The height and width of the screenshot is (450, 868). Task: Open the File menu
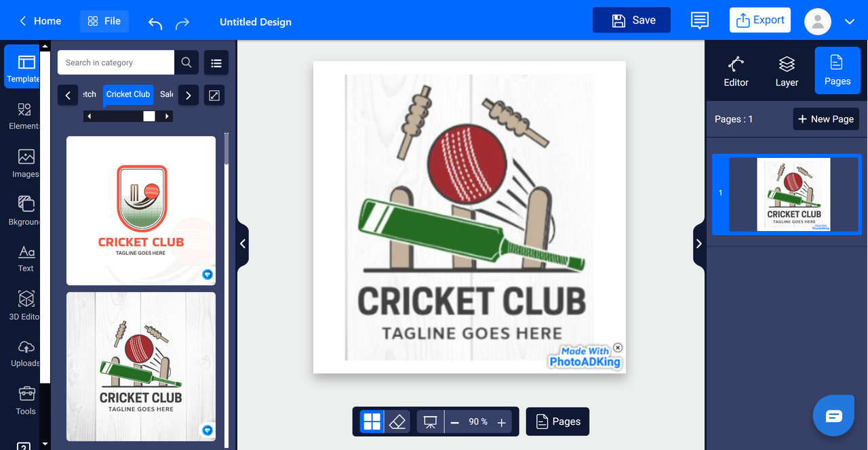(104, 21)
